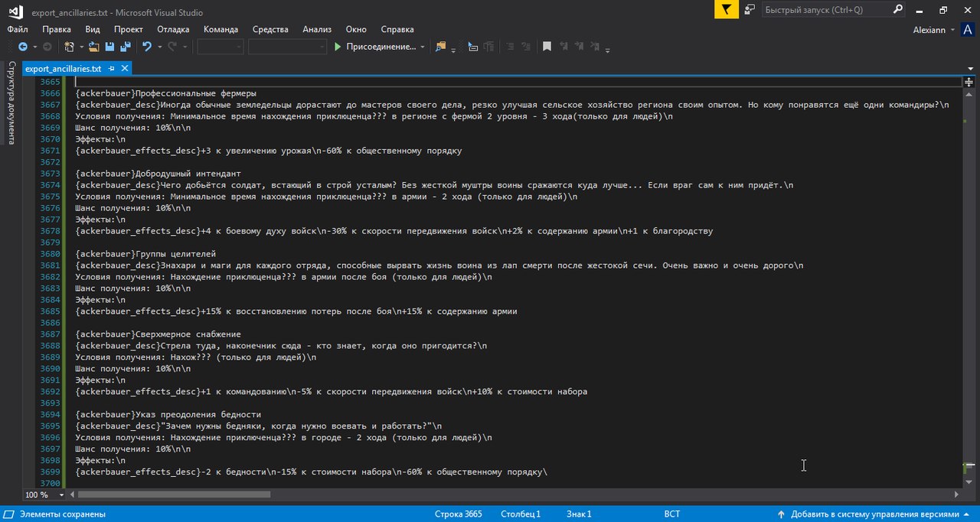The image size is (980, 522).
Task: Click the Столбец 1 status entry
Action: pyautogui.click(x=521, y=514)
